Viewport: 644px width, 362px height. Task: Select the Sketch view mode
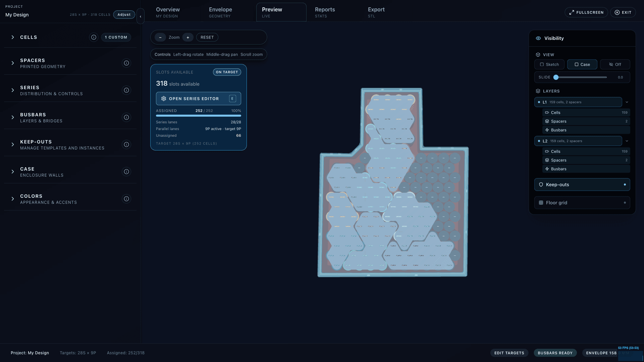pos(549,64)
